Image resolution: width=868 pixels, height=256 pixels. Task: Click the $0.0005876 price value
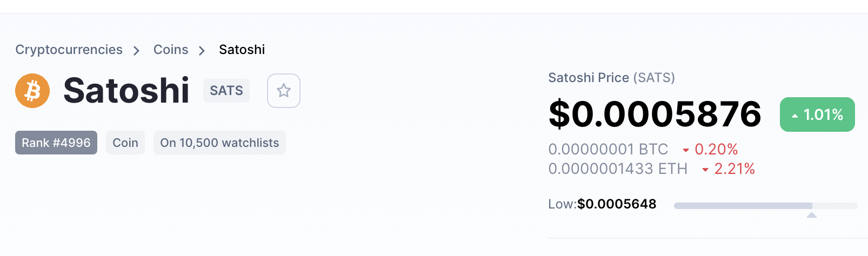(655, 114)
